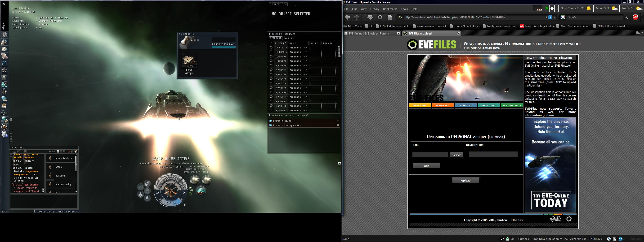
Task: Open the search engine selector dropdown
Action: [x=563, y=17]
